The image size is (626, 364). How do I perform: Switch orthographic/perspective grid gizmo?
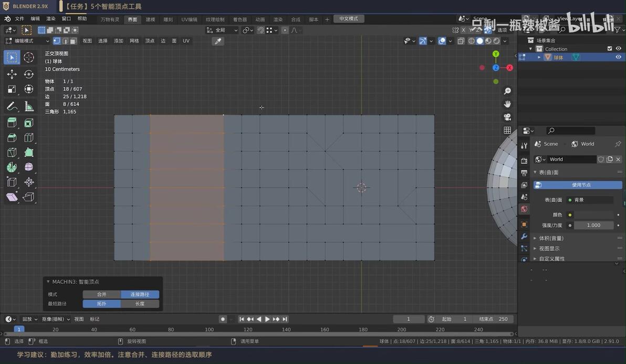(507, 130)
